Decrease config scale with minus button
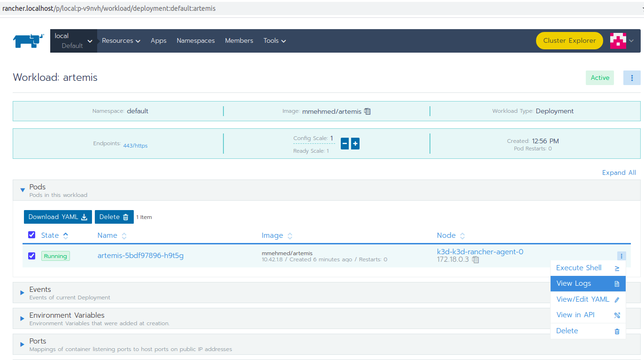The image size is (644, 360). (345, 144)
